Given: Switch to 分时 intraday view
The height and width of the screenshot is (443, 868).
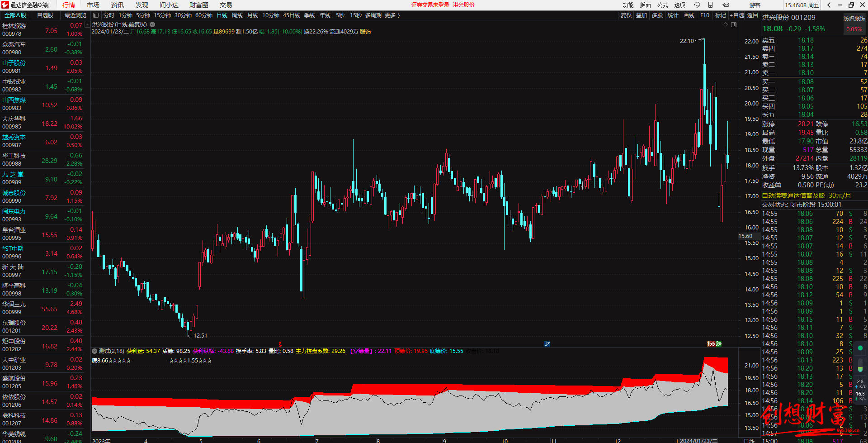Looking at the screenshot, I should 109,15.
